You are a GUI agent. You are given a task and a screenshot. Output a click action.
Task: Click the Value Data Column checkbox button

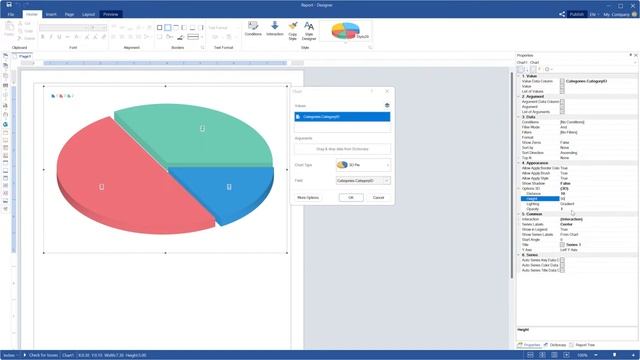tap(562, 81)
